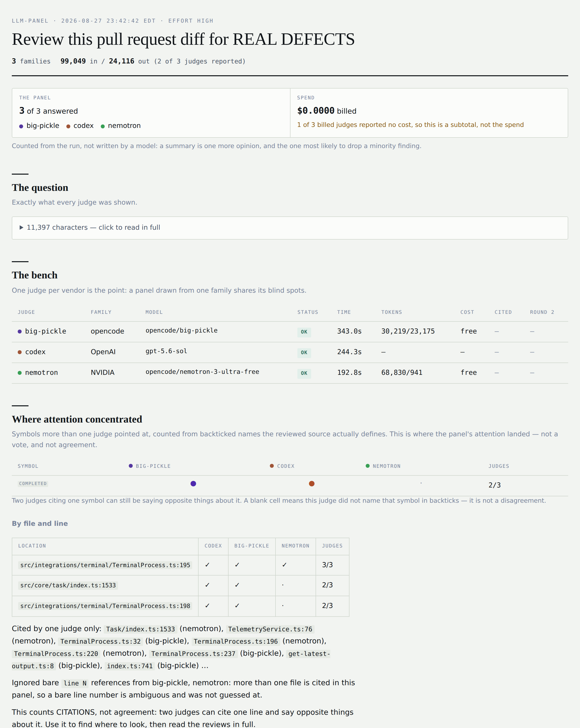
Task: Click the Task/index.ts:1533 code reference
Action: tap(140, 629)
